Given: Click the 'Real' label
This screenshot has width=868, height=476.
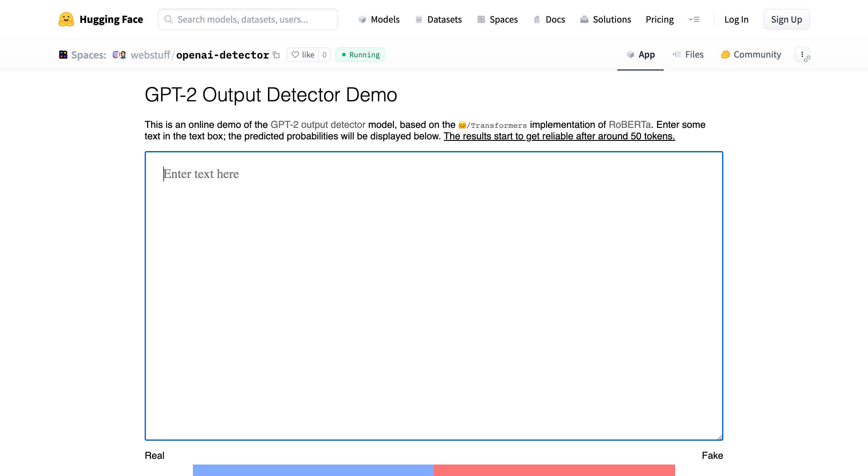Looking at the screenshot, I should click(155, 455).
